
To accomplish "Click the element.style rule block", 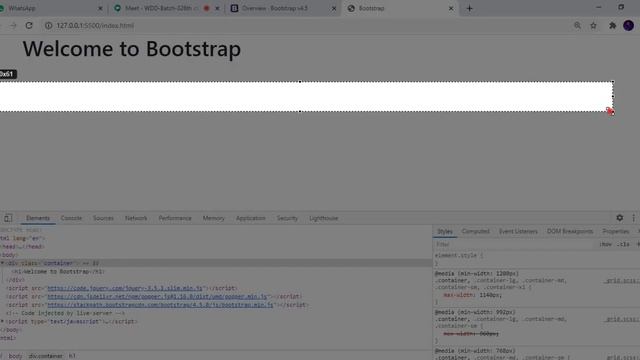I will tap(536, 259).
